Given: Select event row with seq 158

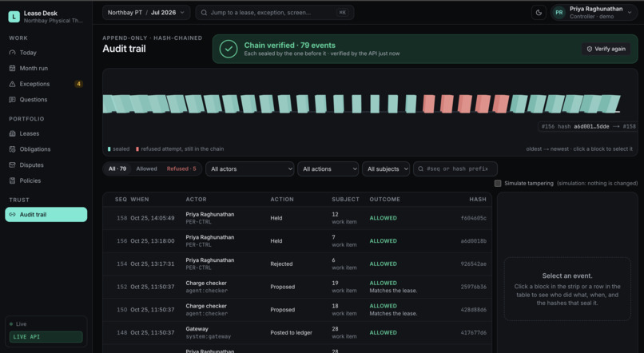Looking at the screenshot, I should (x=297, y=218).
